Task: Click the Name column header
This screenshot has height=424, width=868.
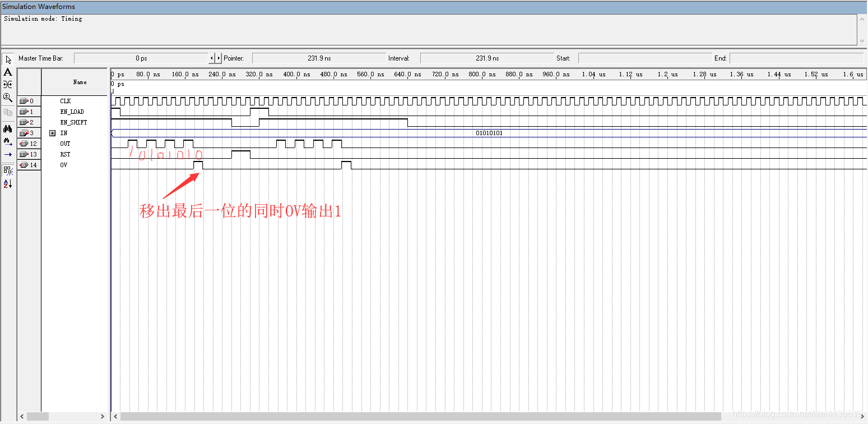Action: pos(74,82)
